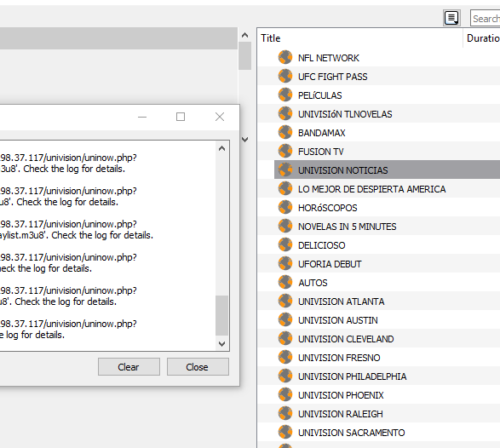Click the globe icon beside UNIVISIóN TLNOVELAS

[x=285, y=113]
